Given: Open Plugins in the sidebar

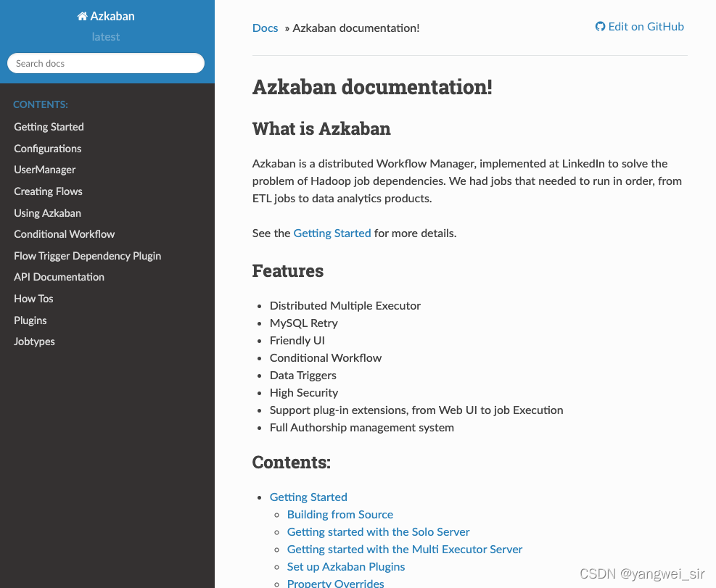Looking at the screenshot, I should pos(30,320).
